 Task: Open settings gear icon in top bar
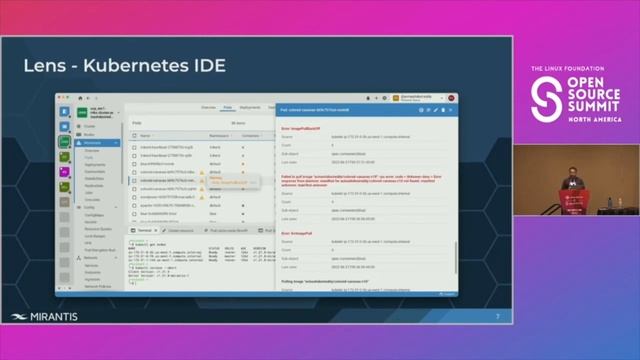click(x=384, y=98)
